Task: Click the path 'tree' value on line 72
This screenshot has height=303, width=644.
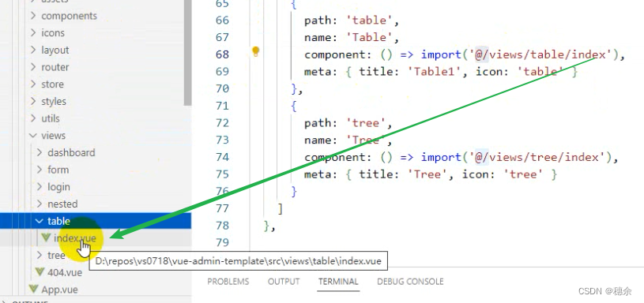Action: 366,123
